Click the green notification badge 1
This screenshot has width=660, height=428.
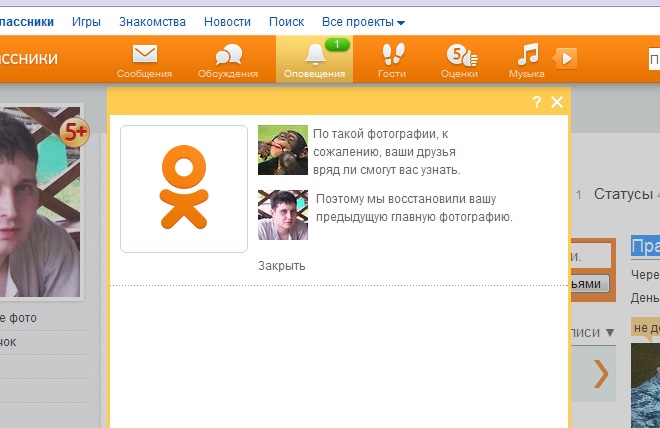tap(337, 44)
